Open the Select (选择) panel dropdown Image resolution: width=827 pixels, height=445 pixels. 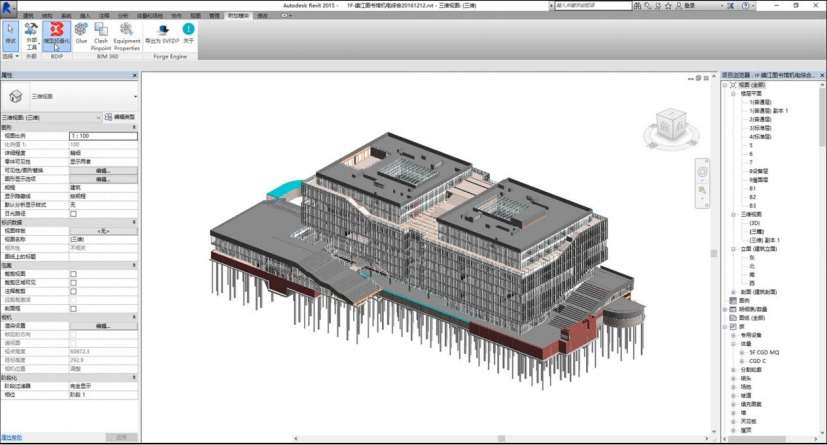pos(11,56)
